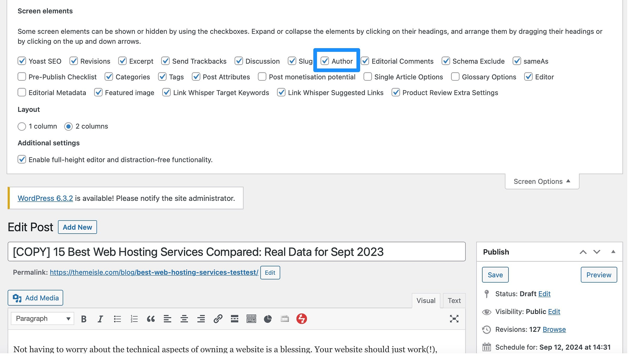Toggle the Author checkbox on
638x364 pixels.
pos(324,61)
